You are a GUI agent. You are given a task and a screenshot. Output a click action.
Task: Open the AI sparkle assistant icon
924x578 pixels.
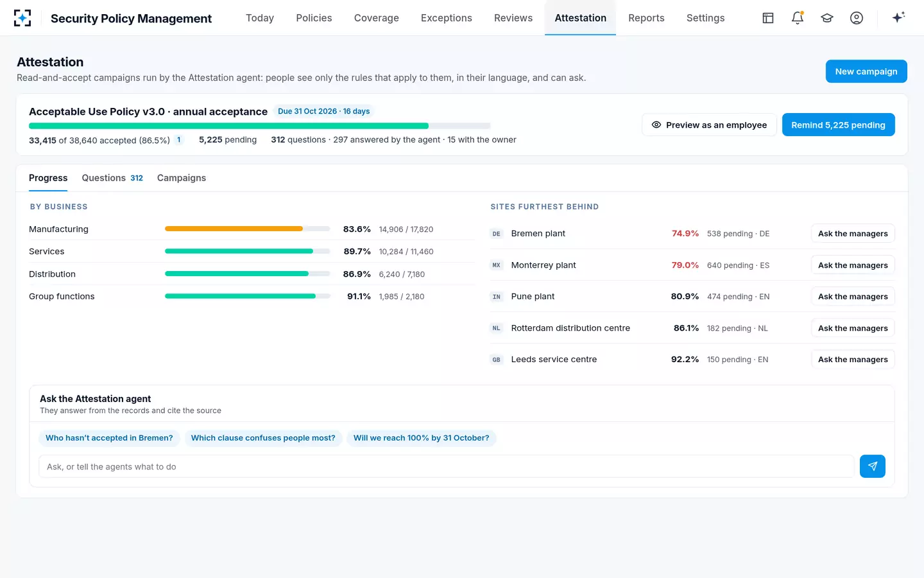[x=898, y=18]
